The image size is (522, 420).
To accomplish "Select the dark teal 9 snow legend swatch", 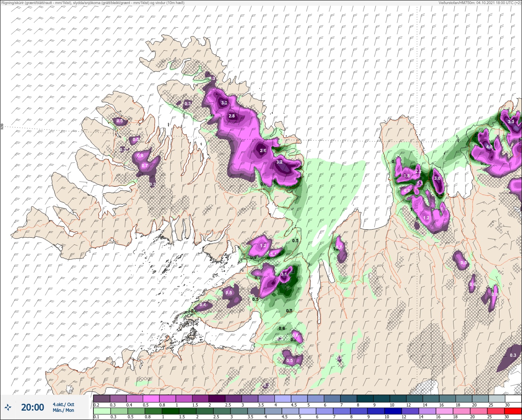I will [x=381, y=398].
